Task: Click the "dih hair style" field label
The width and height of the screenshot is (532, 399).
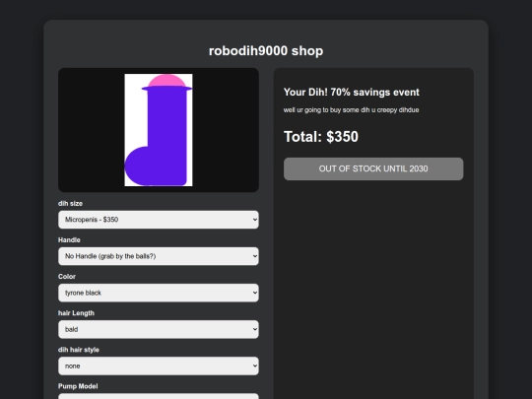Action: tap(79, 350)
